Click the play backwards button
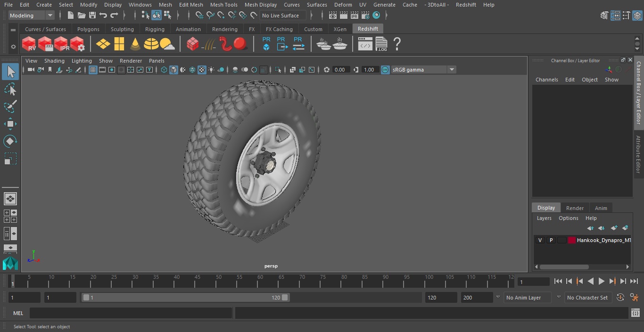644x332 pixels. tap(590, 281)
